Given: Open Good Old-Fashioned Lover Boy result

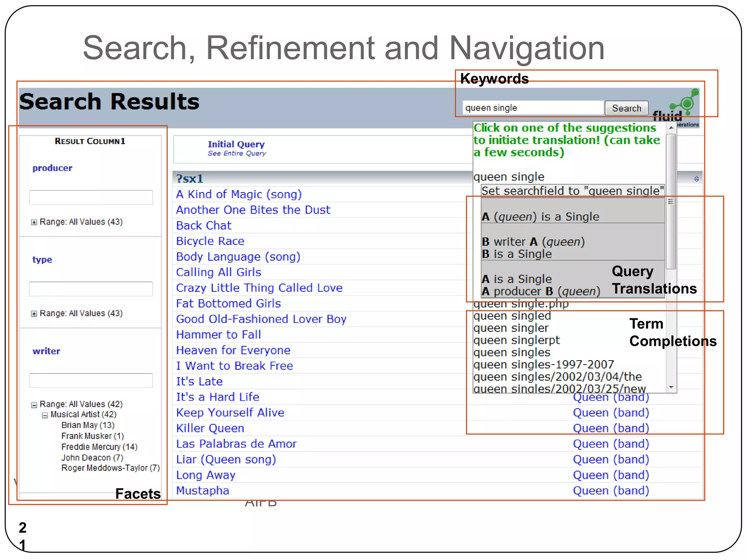Looking at the screenshot, I should click(x=261, y=319).
